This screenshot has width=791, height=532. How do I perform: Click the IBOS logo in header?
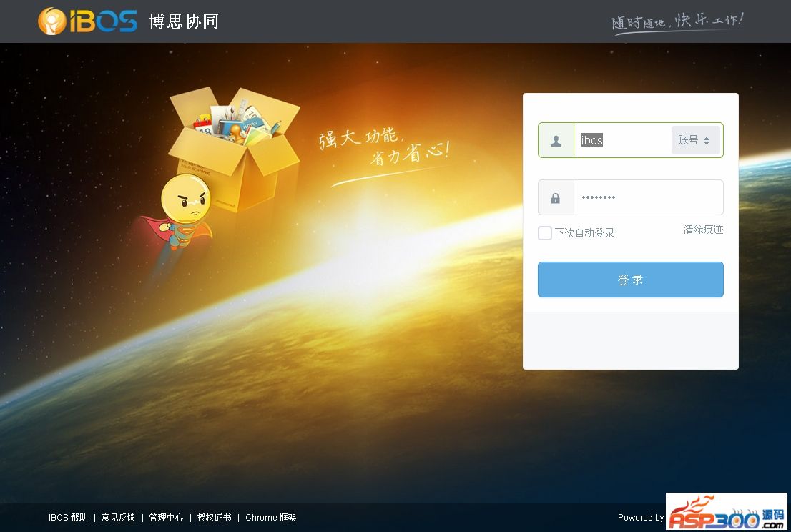point(87,21)
